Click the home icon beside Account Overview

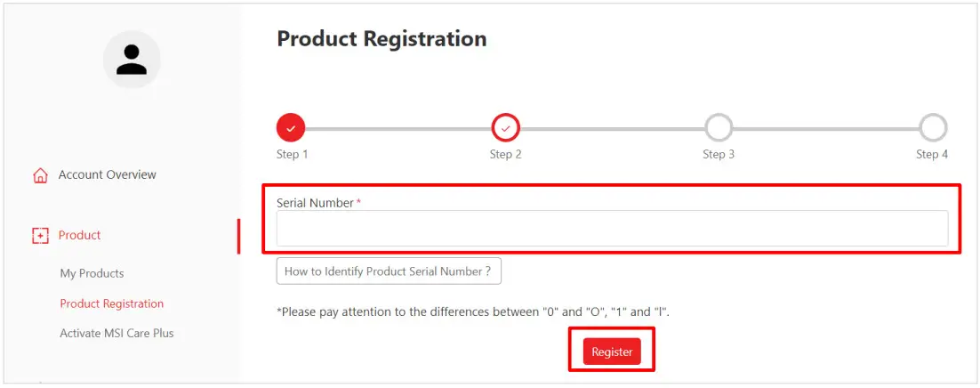tap(40, 175)
